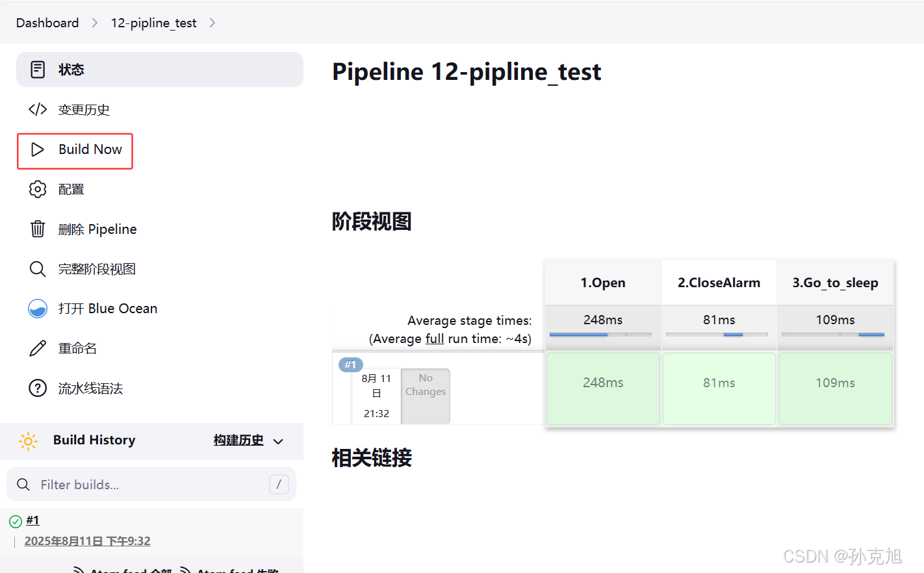
Task: Click the 3.Go_to_sleep stage header
Action: (835, 283)
